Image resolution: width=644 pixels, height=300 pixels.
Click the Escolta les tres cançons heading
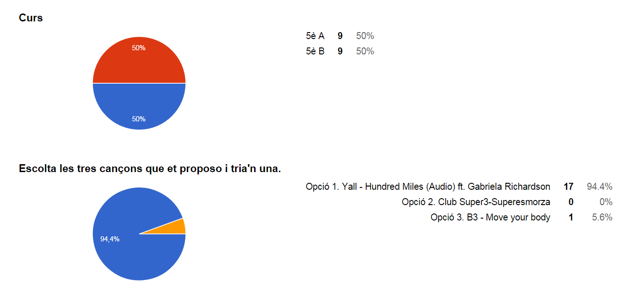click(x=150, y=168)
